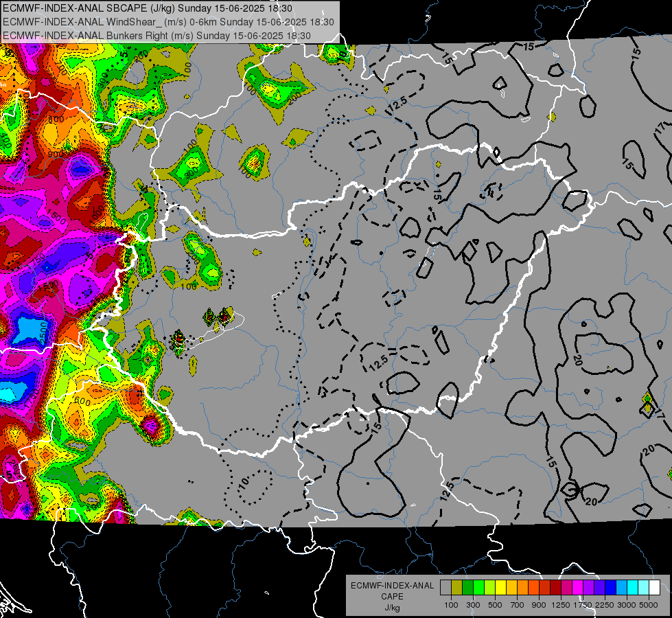
Task: Click the dark green legend swatch
Action: pos(467,588)
